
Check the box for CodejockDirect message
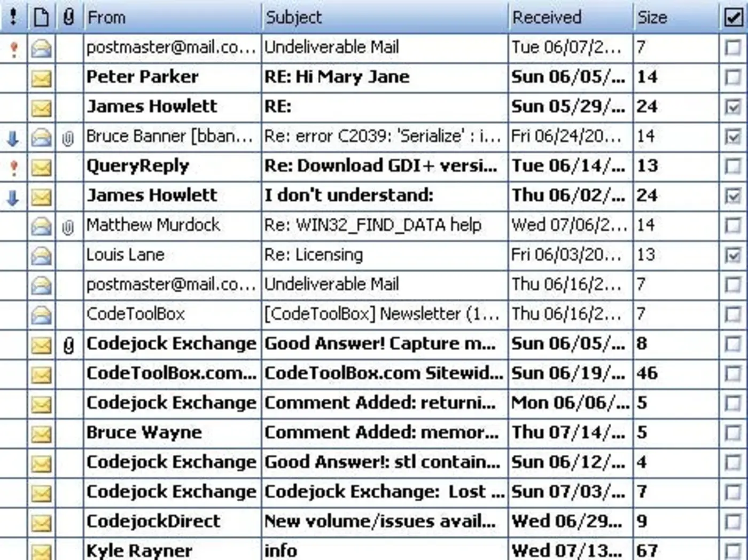(x=733, y=522)
